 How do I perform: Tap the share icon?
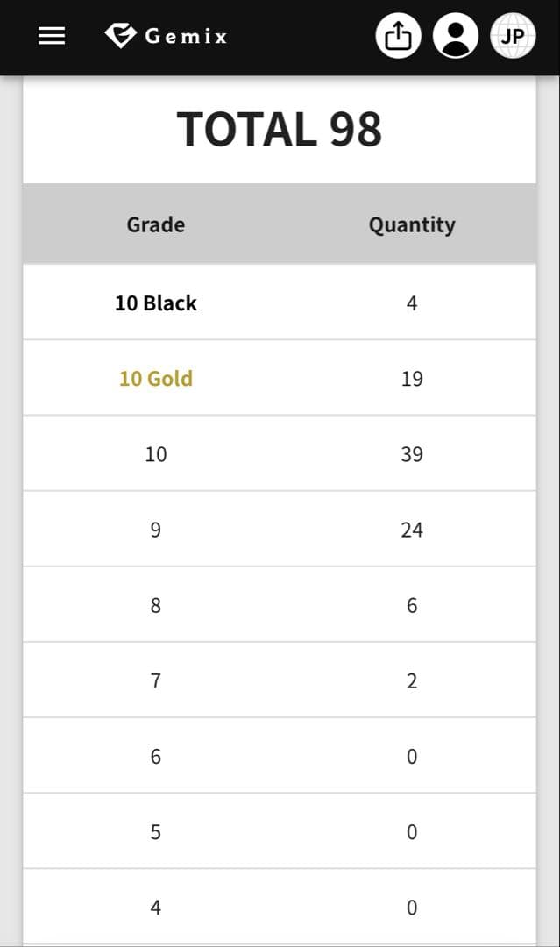tap(398, 36)
